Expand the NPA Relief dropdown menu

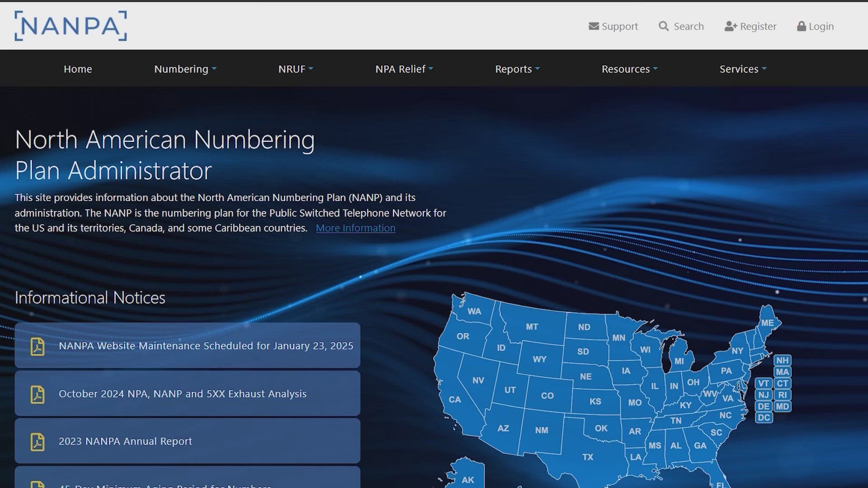[x=404, y=69]
